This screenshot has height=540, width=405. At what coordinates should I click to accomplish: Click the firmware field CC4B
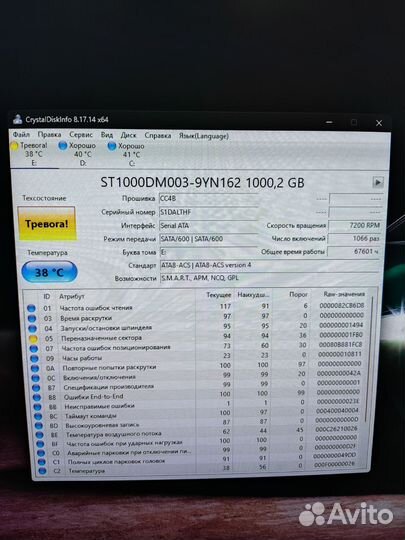[x=208, y=199]
